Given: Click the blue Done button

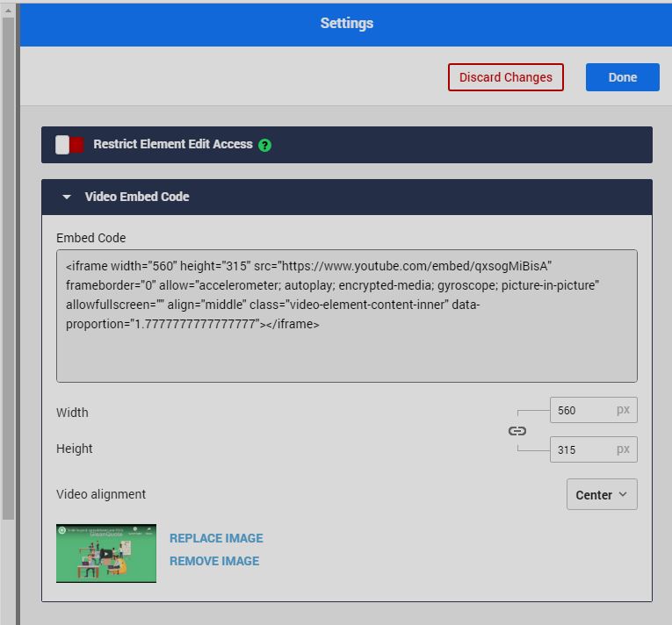Looking at the screenshot, I should point(622,77).
